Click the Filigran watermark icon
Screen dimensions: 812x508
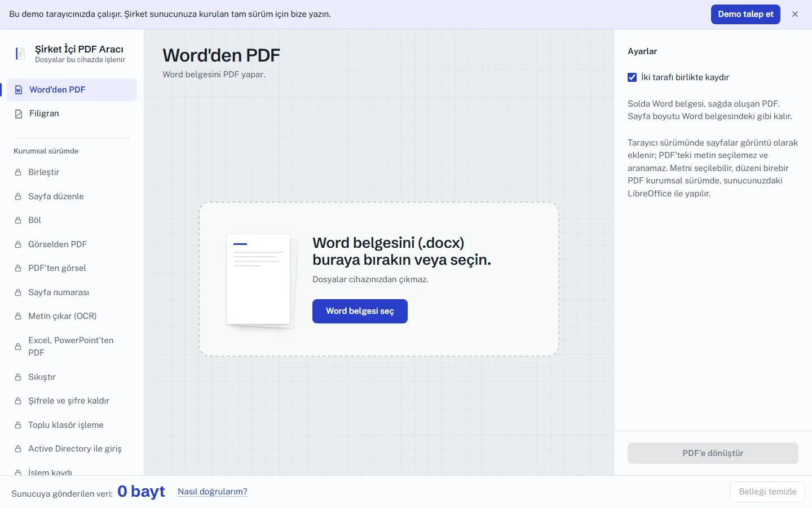click(19, 113)
